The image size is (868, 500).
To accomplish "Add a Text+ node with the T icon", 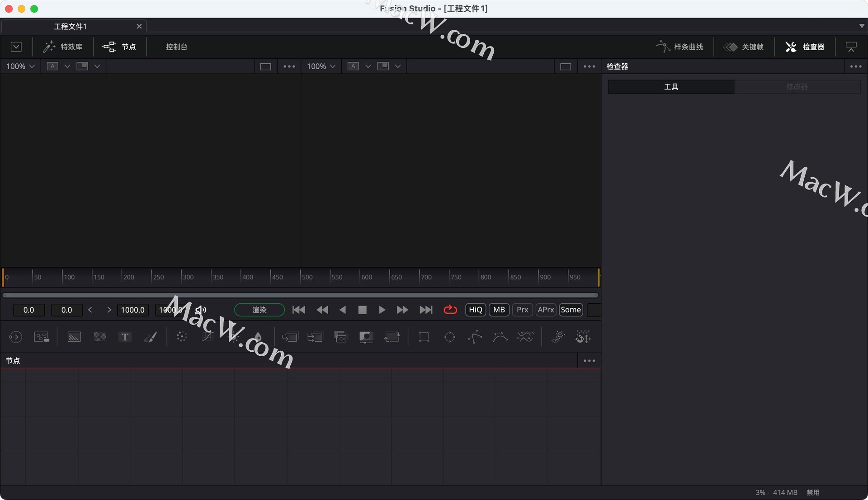I will (x=125, y=337).
